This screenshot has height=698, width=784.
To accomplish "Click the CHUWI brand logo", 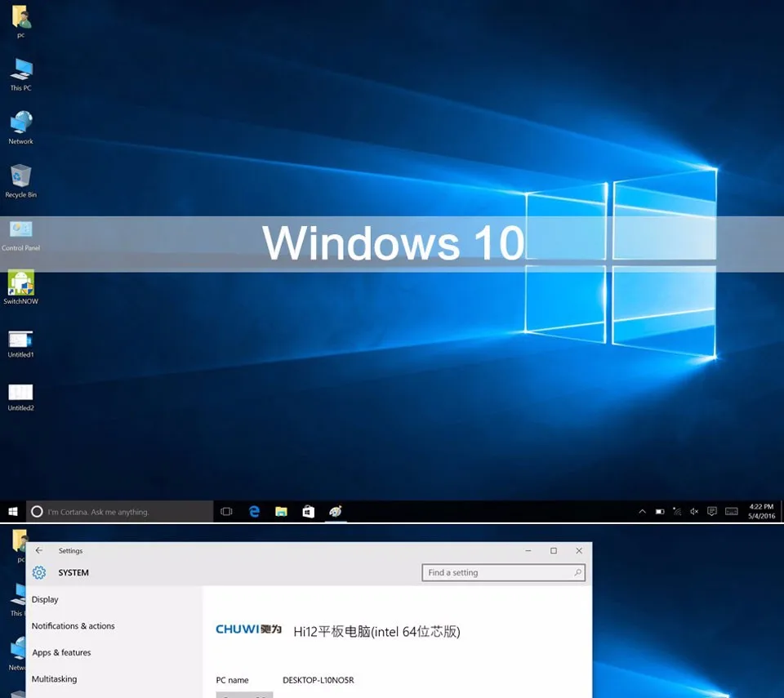I will [x=248, y=629].
